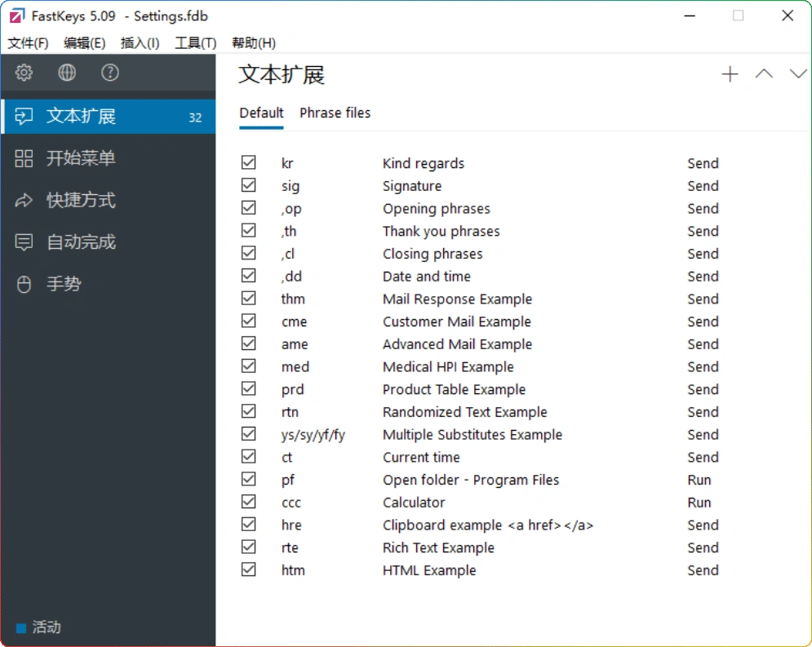Click the 活动 status indicator
Viewport: 812px width, 647px height.
pyautogui.click(x=39, y=627)
